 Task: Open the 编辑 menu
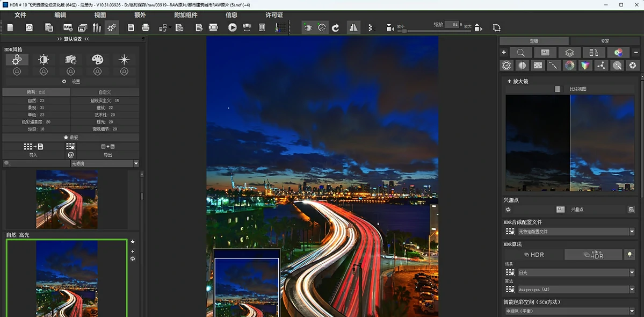click(60, 15)
